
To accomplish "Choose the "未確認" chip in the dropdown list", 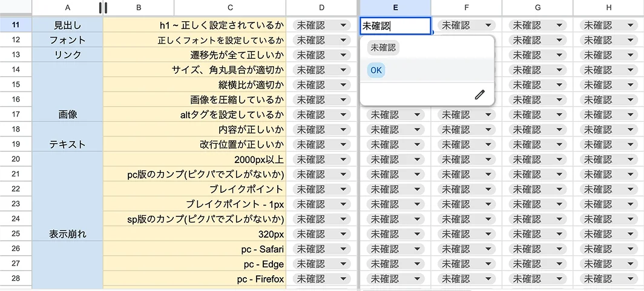I will tap(382, 48).
